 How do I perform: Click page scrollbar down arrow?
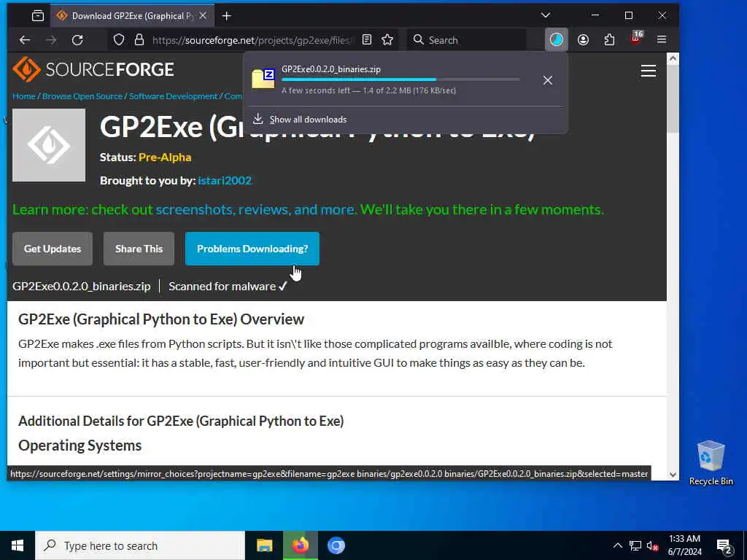tap(673, 474)
